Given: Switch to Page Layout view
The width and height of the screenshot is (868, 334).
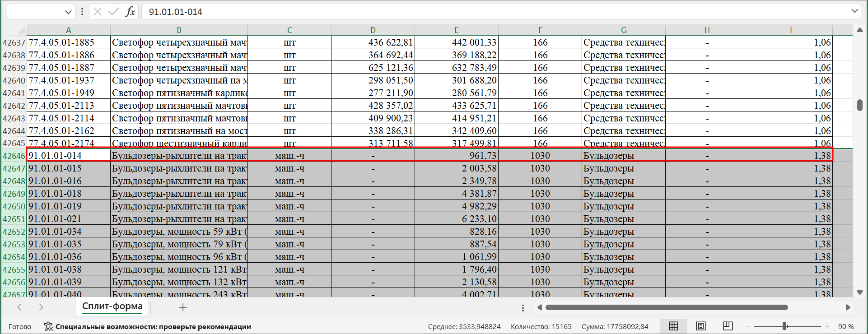Looking at the screenshot, I should [700, 326].
